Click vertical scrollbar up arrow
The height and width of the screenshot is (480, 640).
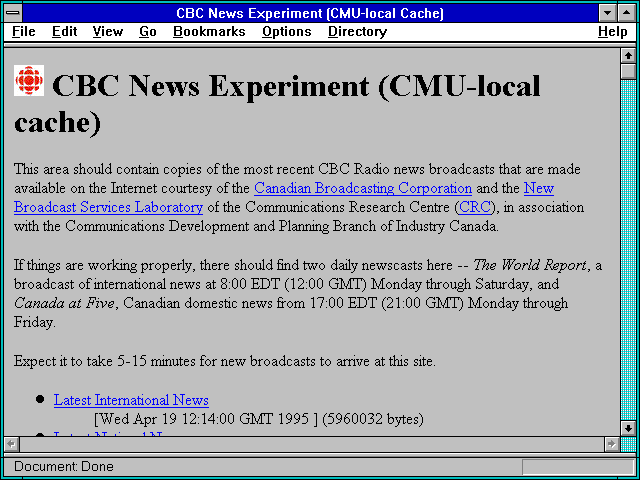tap(628, 56)
